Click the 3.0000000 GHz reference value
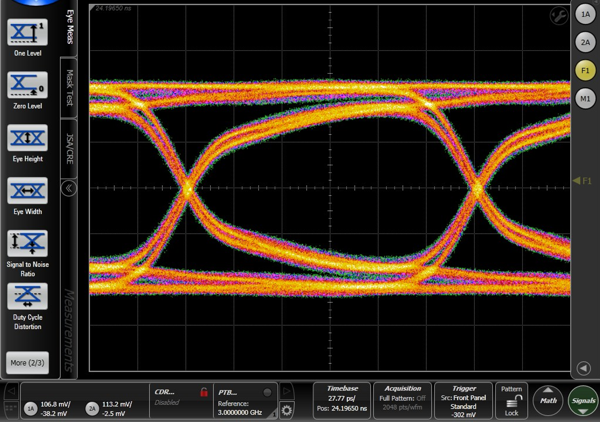This screenshot has width=600, height=422. (x=240, y=412)
